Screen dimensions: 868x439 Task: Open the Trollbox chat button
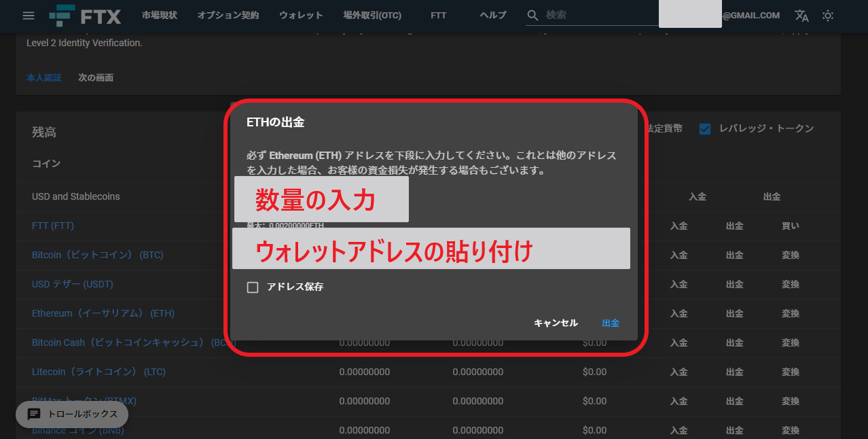(72, 414)
